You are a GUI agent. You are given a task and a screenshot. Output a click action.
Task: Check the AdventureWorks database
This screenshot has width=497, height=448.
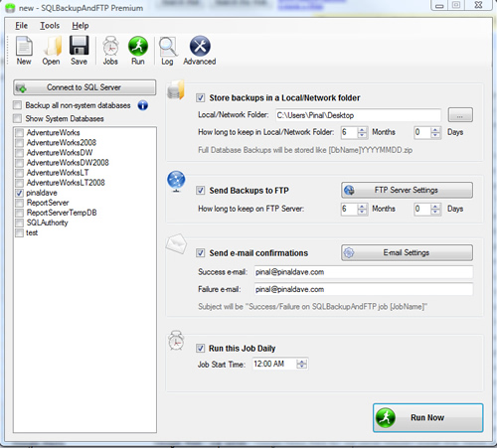click(x=19, y=133)
